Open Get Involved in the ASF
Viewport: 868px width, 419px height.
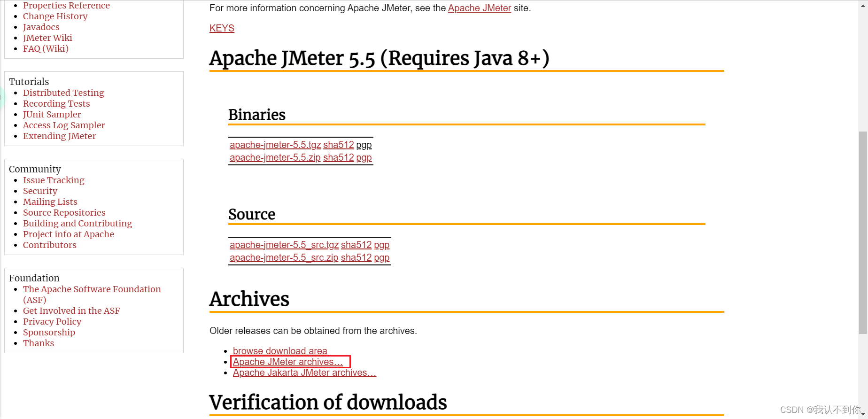coord(71,310)
